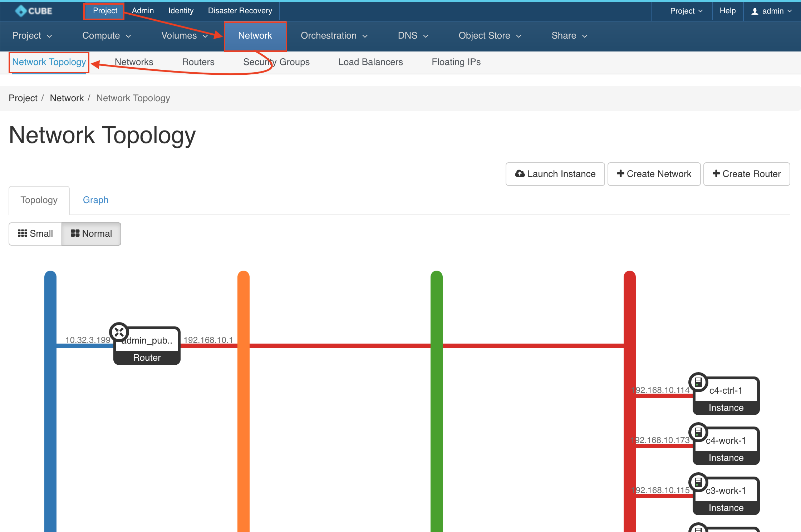
Task: Click the large grid icon on Normal button
Action: click(x=75, y=233)
